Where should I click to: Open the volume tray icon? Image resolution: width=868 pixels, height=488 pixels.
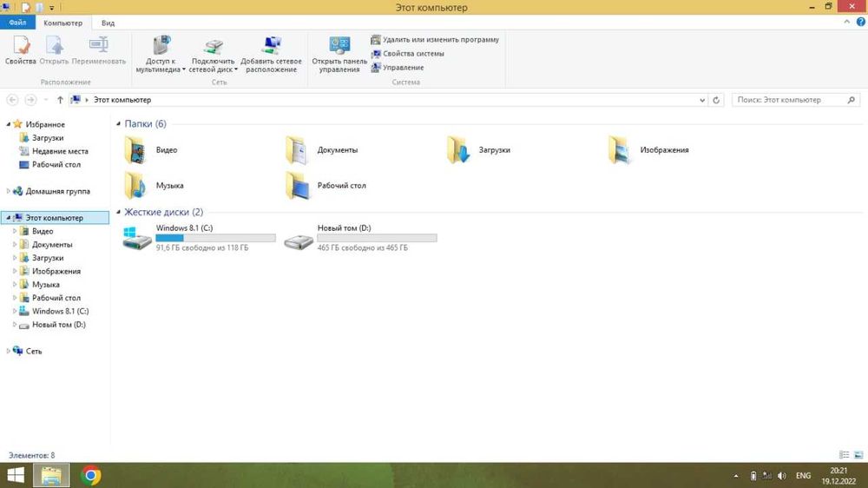[782, 476]
